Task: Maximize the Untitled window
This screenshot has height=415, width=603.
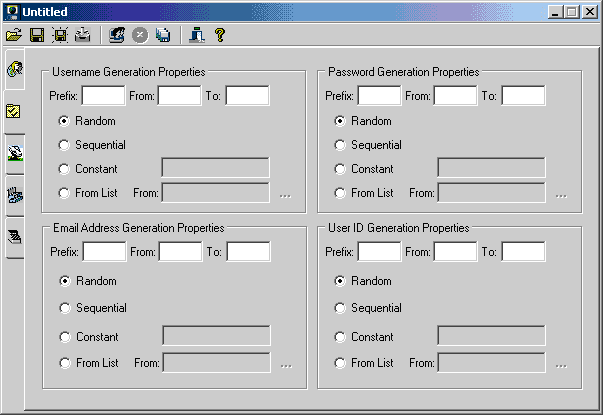Action: (x=571, y=12)
